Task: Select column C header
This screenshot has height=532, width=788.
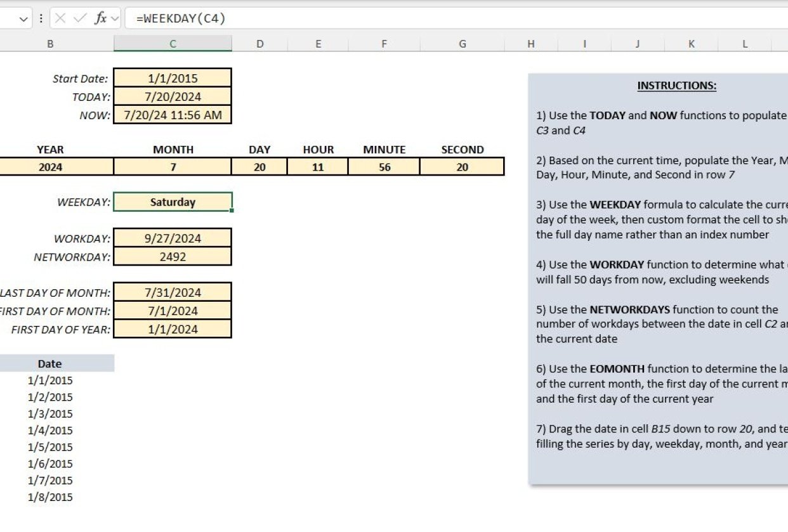Action: tap(173, 44)
